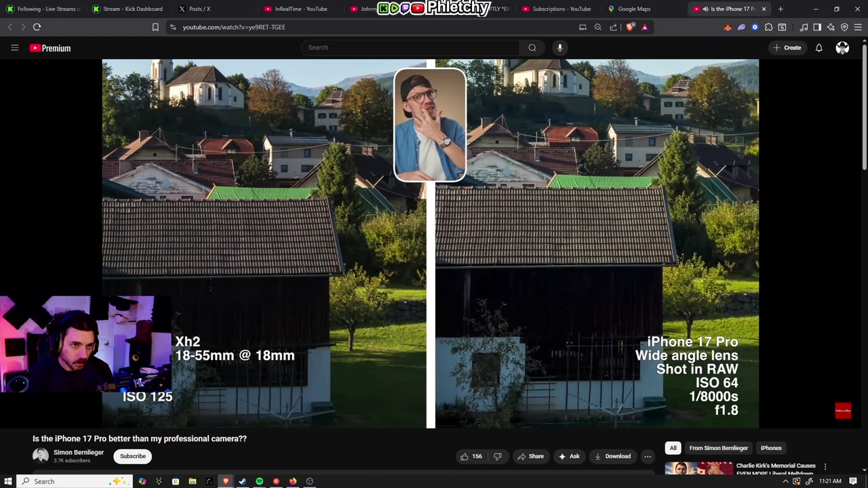Image resolution: width=868 pixels, height=488 pixels.
Task: Open site settings icon beside the URL
Action: [173, 27]
